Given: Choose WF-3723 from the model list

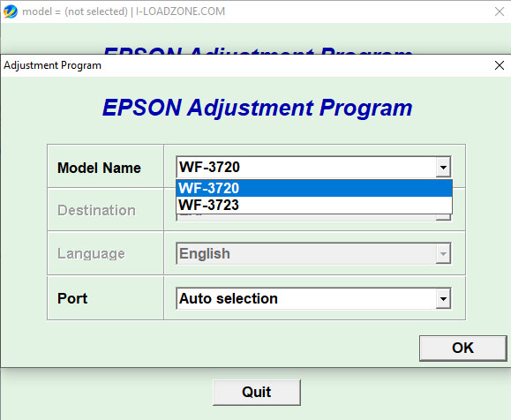Looking at the screenshot, I should [314, 205].
